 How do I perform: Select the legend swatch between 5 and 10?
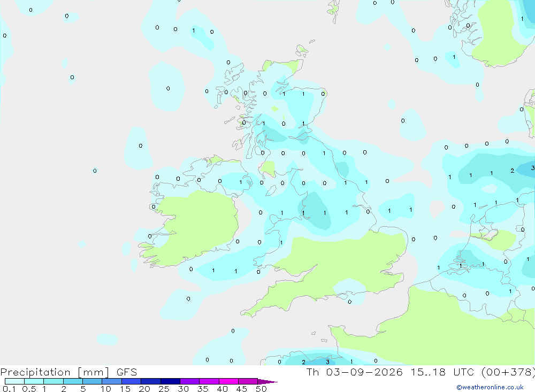[92, 381]
